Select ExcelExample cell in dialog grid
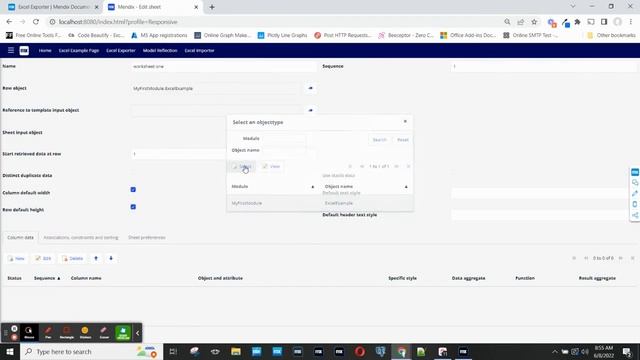This screenshot has height=360, width=640. (339, 203)
